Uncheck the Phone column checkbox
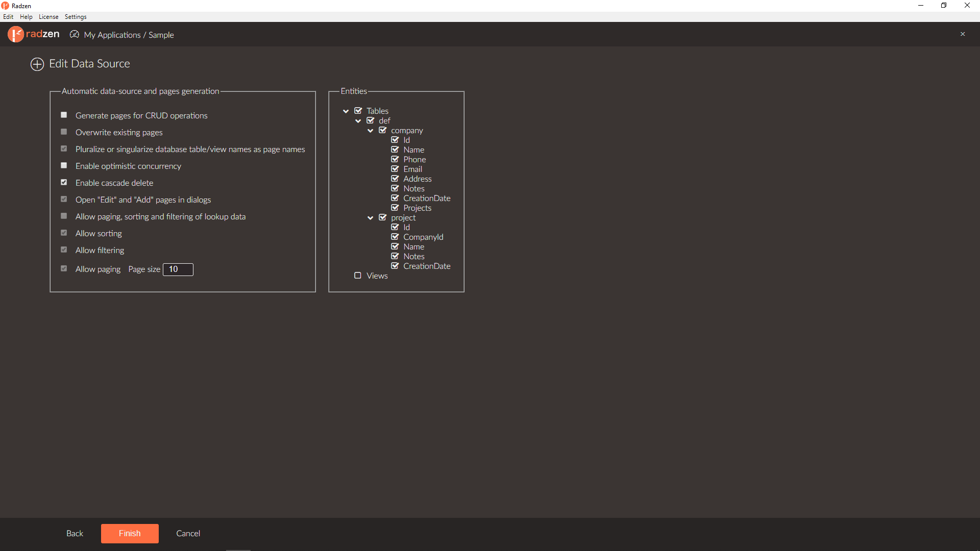Viewport: 980px width, 551px height. (x=395, y=159)
